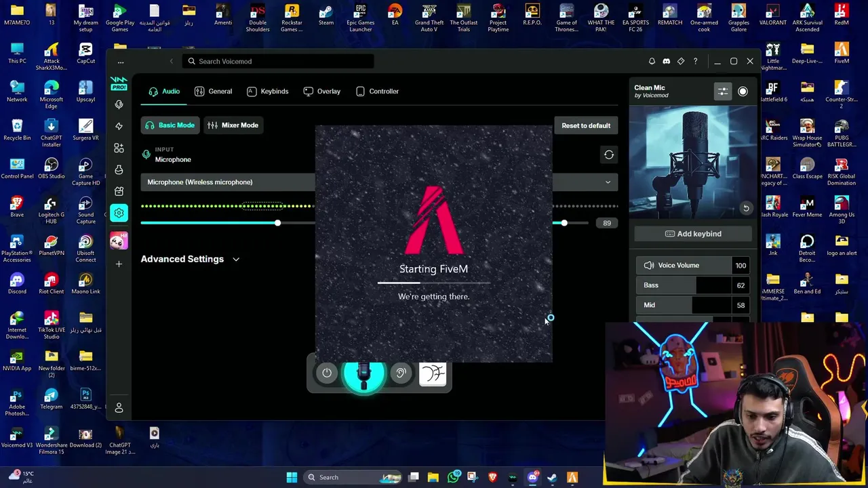Viewport: 868px width, 488px height.
Task: Open the Audio settings tab
Action: [x=164, y=91]
